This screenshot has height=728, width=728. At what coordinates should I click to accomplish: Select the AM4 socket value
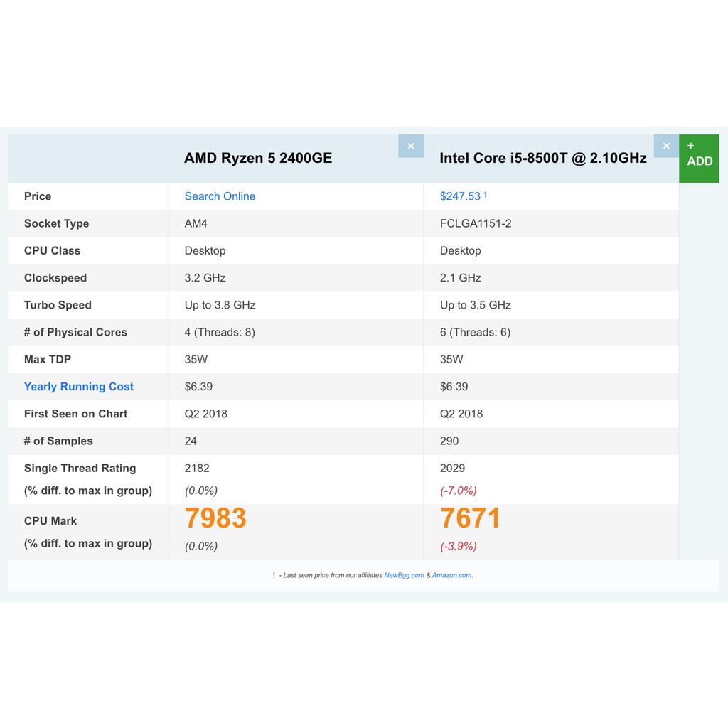(196, 223)
